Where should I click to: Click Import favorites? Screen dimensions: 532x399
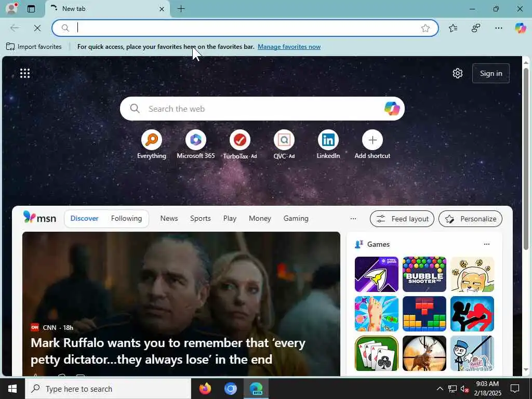pyautogui.click(x=34, y=46)
